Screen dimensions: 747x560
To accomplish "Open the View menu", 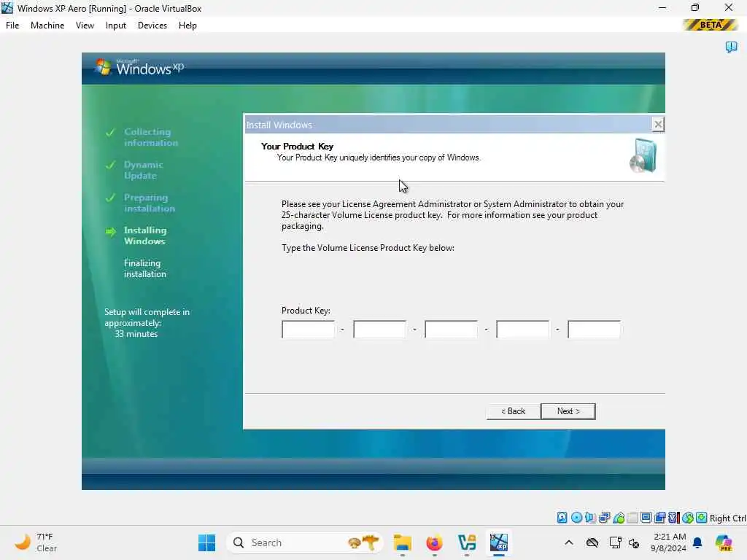I will (85, 26).
